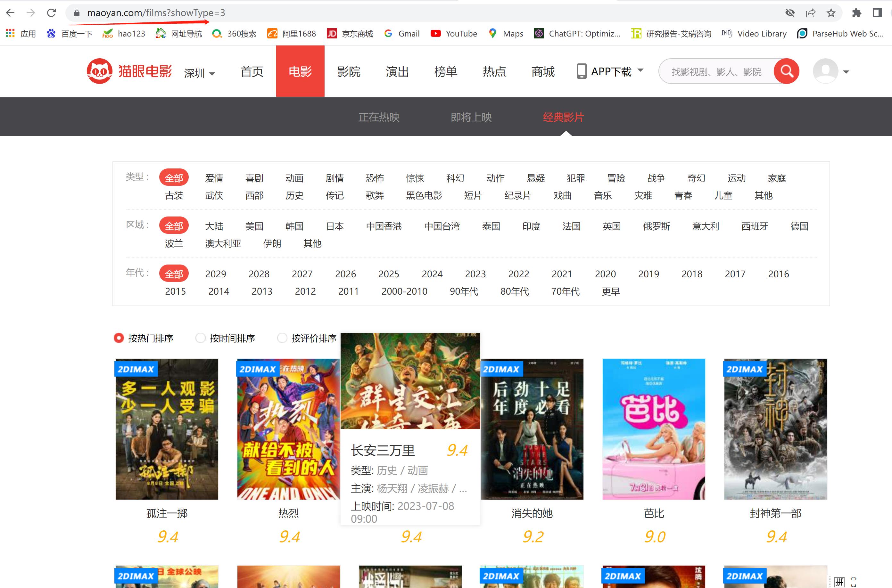This screenshot has width=892, height=588.
Task: Click the search input field for films and cinemas
Action: (716, 71)
